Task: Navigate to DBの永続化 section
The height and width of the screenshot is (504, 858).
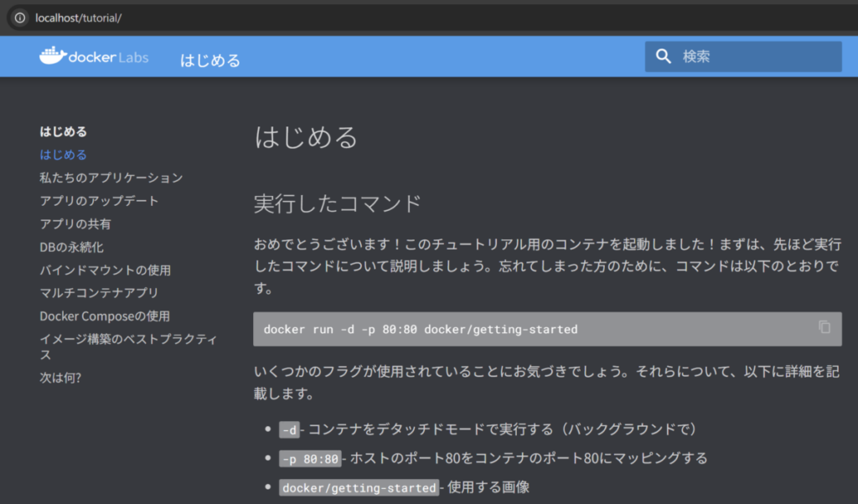Action: [72, 247]
